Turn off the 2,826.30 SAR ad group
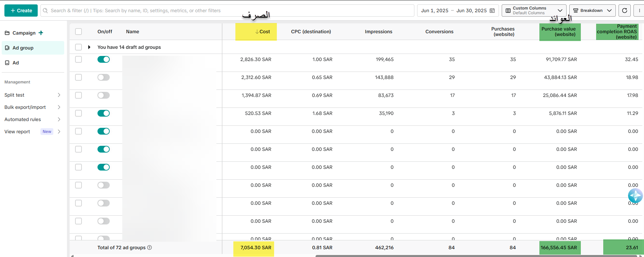This screenshot has height=257, width=644. pos(104,59)
